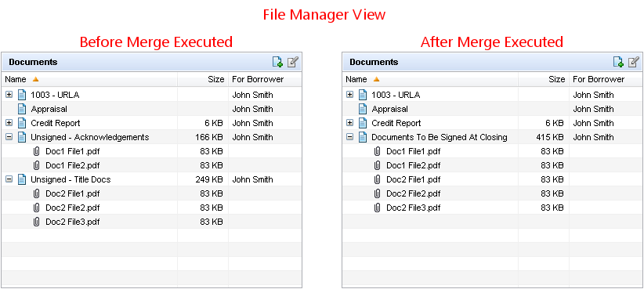Sort by For Borrower column, Before Merge panel

[265, 79]
